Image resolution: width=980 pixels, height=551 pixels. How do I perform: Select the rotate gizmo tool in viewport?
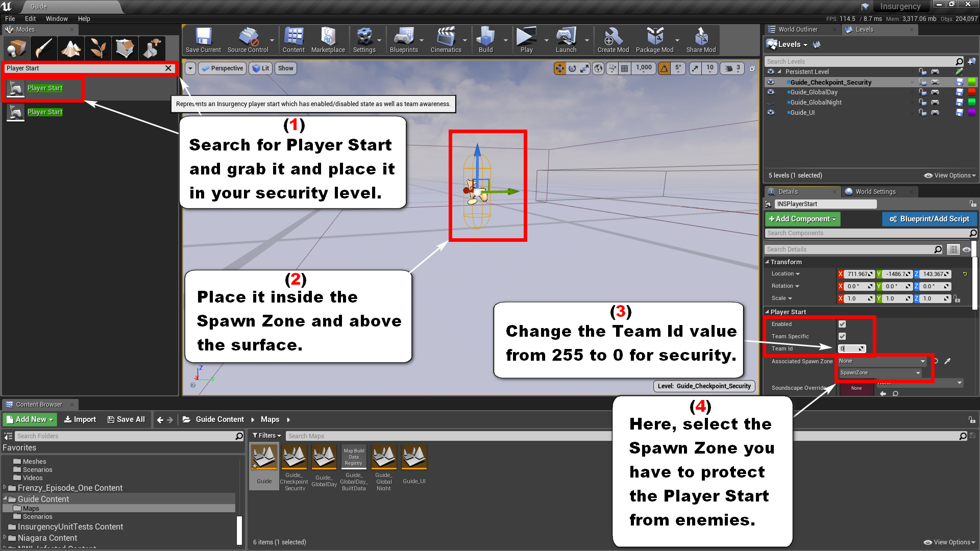coord(572,68)
